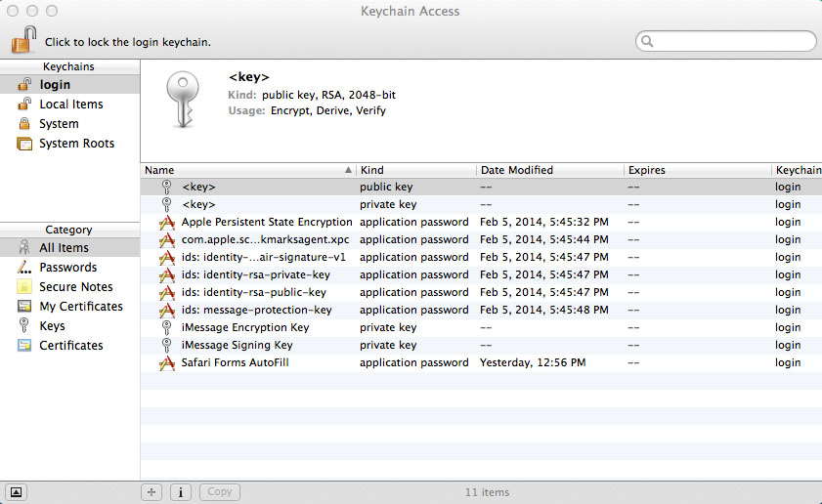Click Feb 5, 2014, 5:45:48 PM date
This screenshot has height=504, width=822.
coord(544,310)
